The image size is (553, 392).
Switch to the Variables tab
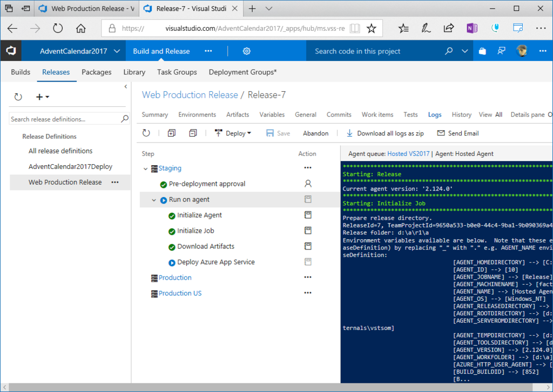tap(272, 114)
